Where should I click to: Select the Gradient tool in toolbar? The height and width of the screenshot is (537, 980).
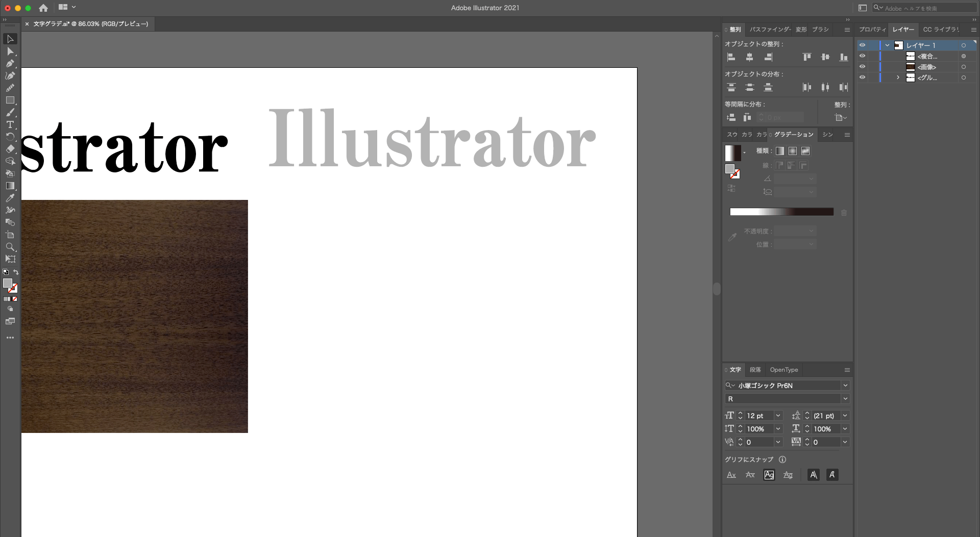coord(10,186)
